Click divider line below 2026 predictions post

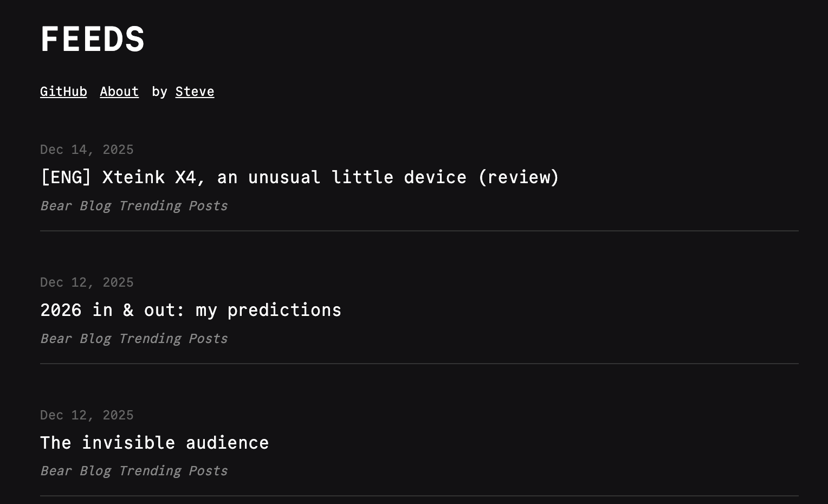coord(419,364)
